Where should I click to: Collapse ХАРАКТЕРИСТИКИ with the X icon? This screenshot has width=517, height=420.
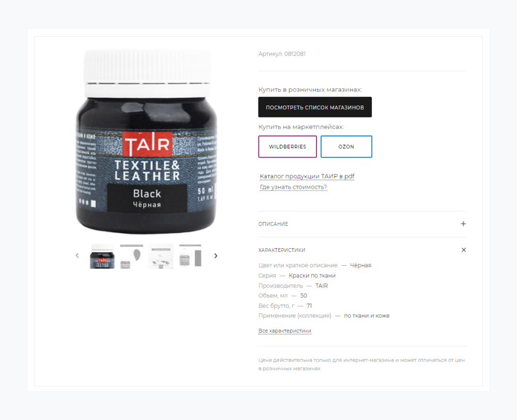464,250
